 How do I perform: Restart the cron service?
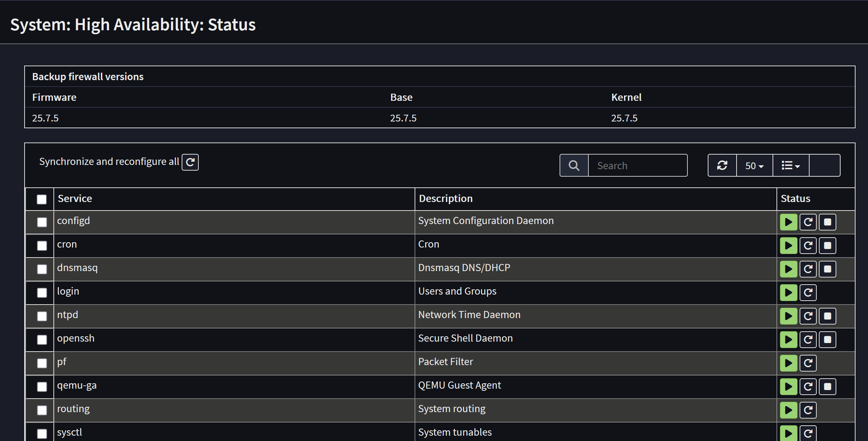point(808,245)
